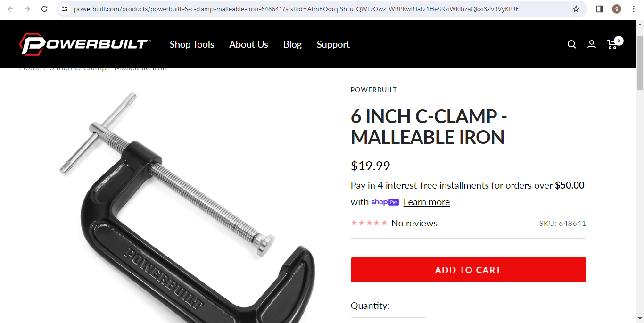This screenshot has height=323, width=644.
Task: View site information icon in address bar
Action: (65, 9)
